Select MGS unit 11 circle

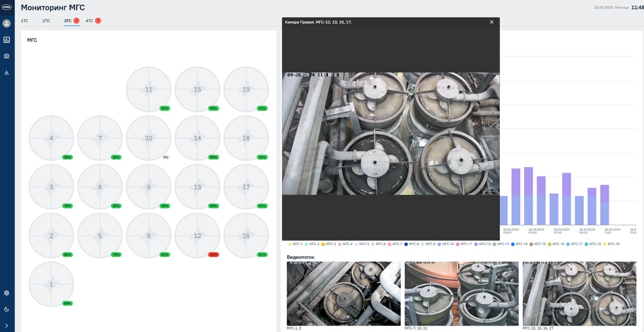(149, 90)
